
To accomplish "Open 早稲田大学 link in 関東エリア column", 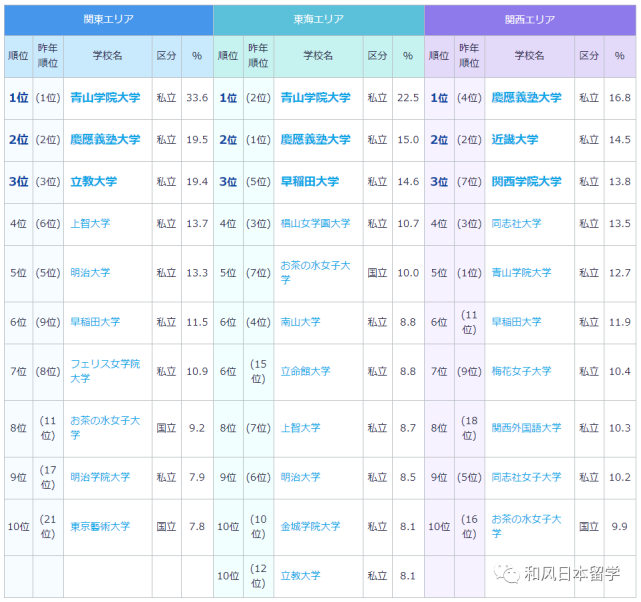I will pyautogui.click(x=95, y=322).
